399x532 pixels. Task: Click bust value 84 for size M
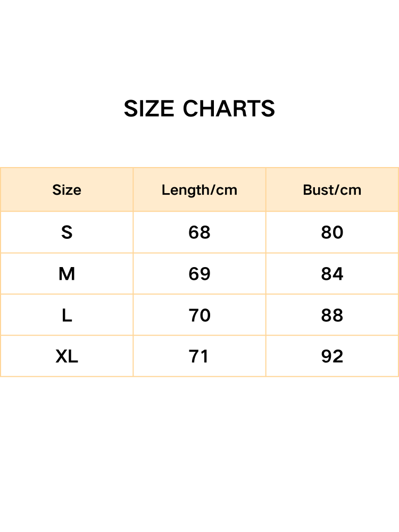point(332,274)
